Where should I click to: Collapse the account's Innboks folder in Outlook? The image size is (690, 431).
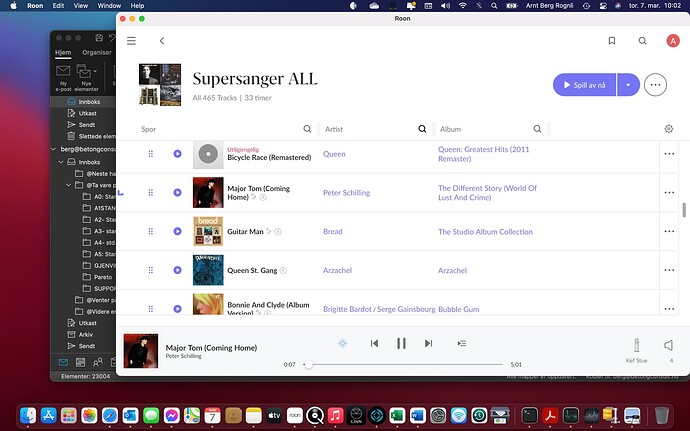coord(61,162)
